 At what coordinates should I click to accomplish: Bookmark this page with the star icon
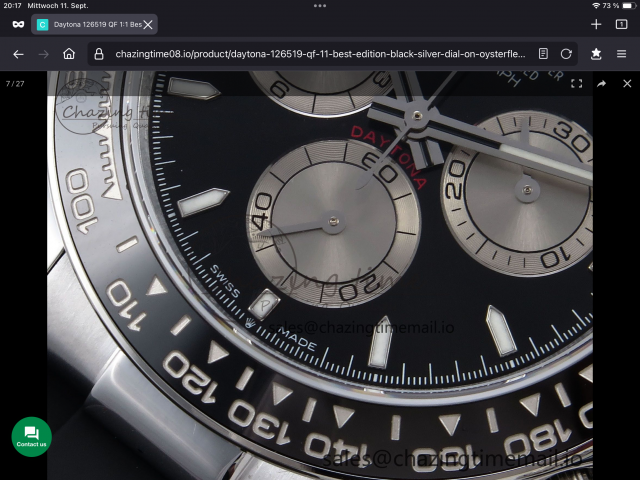click(x=596, y=54)
